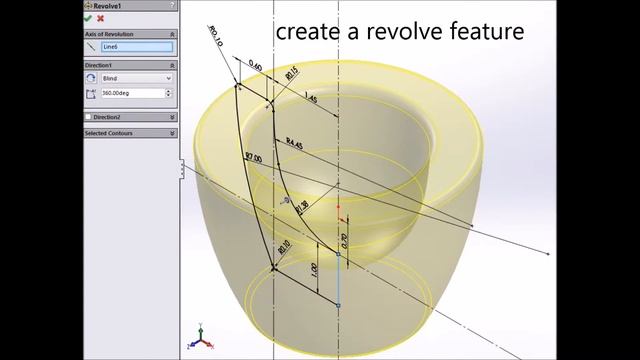Open the Blind revolve type dropdown
The width and height of the screenshot is (640, 360).
[137, 78]
